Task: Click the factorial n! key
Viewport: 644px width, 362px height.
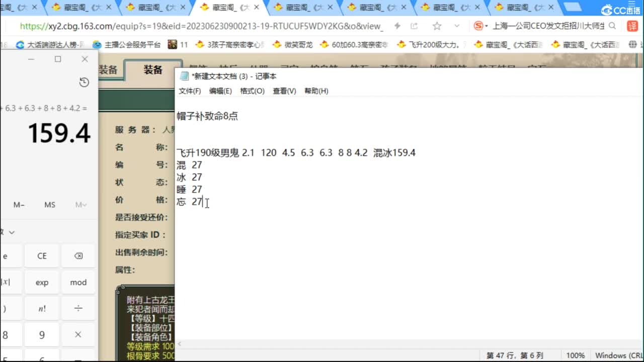Action: point(42,308)
